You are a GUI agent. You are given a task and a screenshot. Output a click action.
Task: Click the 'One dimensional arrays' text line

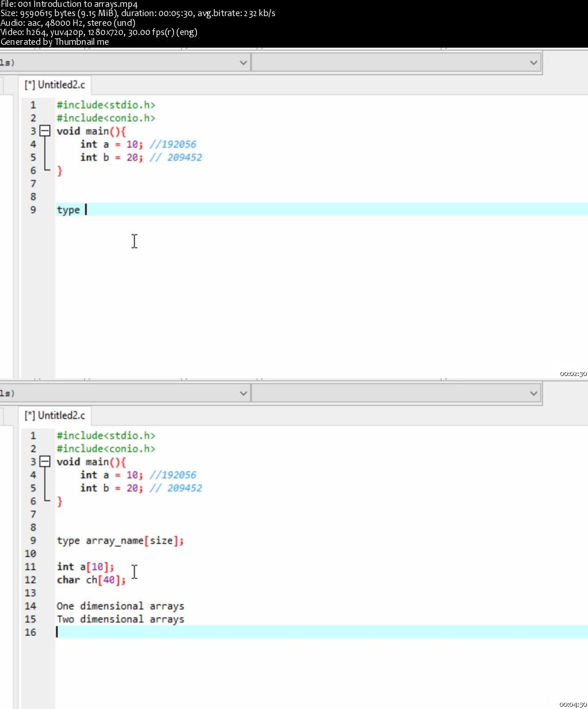pyautogui.click(x=120, y=606)
